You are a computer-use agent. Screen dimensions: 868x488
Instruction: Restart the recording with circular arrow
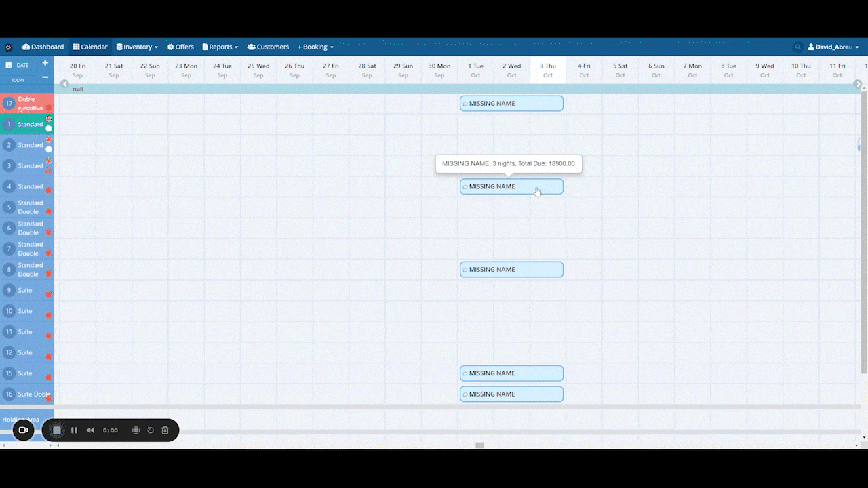click(151, 430)
